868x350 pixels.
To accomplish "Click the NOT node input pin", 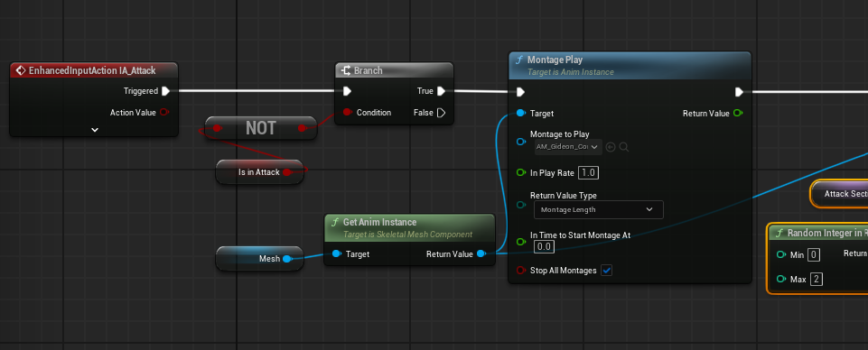I will (217, 128).
